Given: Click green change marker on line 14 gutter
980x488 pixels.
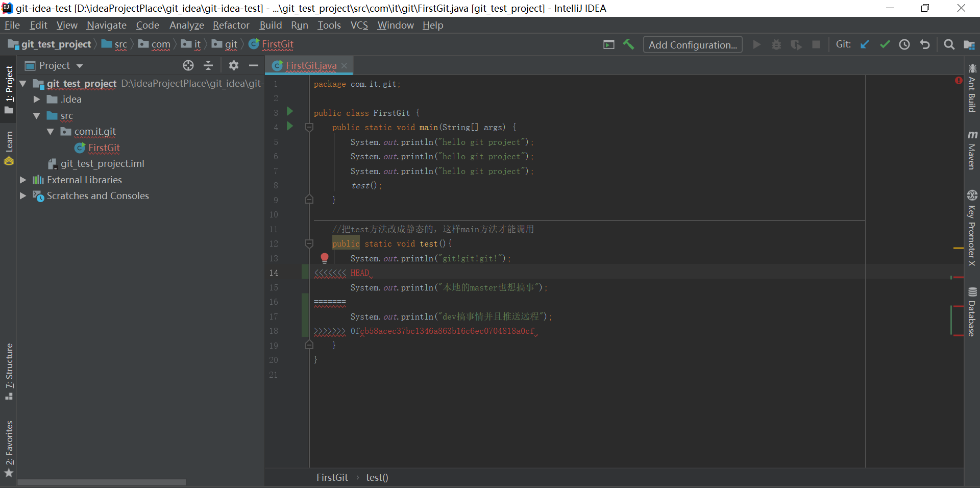Looking at the screenshot, I should [305, 273].
